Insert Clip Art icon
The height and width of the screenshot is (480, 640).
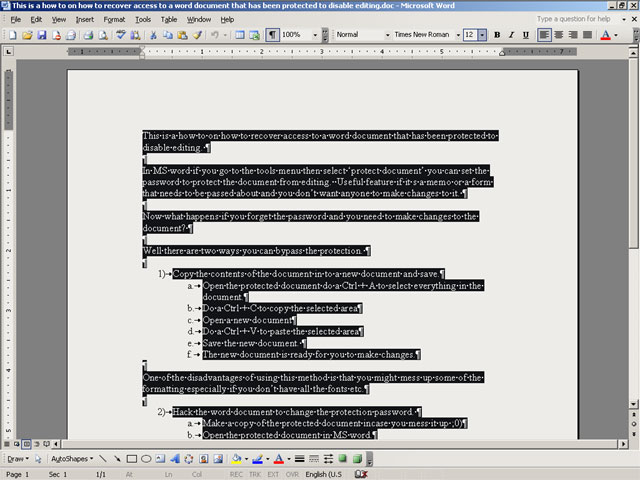pyautogui.click(x=204, y=459)
